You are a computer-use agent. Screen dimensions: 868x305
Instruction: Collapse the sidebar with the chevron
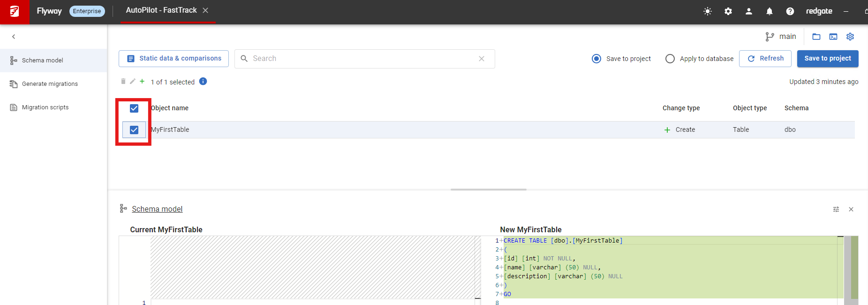click(14, 37)
